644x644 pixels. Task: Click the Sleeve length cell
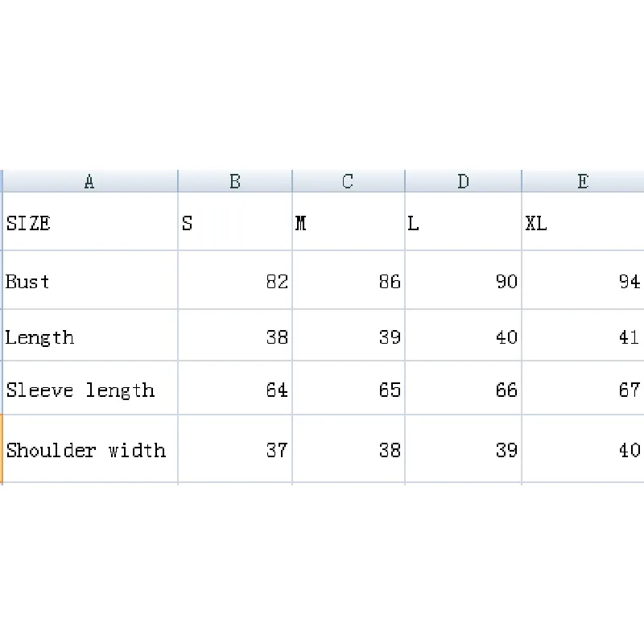tap(89, 390)
